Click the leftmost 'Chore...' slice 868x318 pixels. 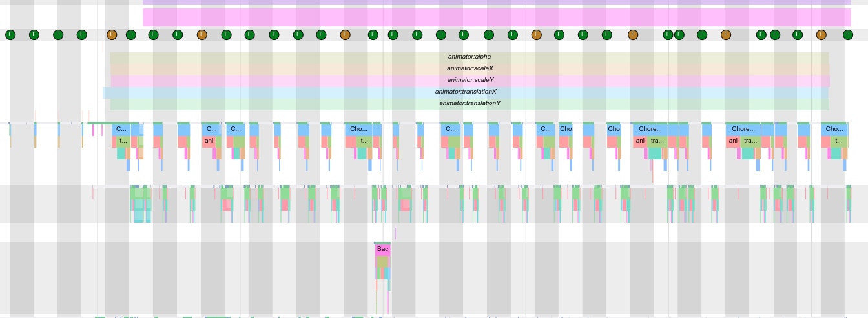650,129
